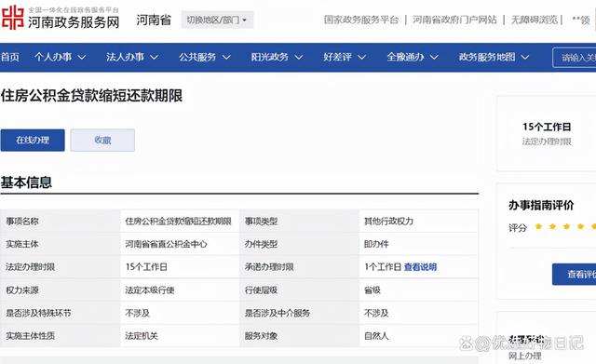This screenshot has height=364, width=596.
Task: Click the red Henan government service logo
Action: [x=12, y=18]
